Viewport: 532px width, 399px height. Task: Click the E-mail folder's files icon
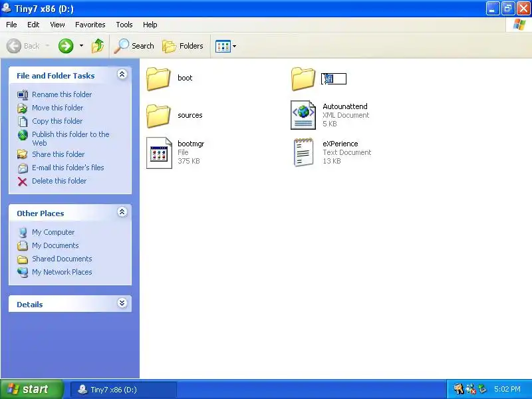pos(23,168)
